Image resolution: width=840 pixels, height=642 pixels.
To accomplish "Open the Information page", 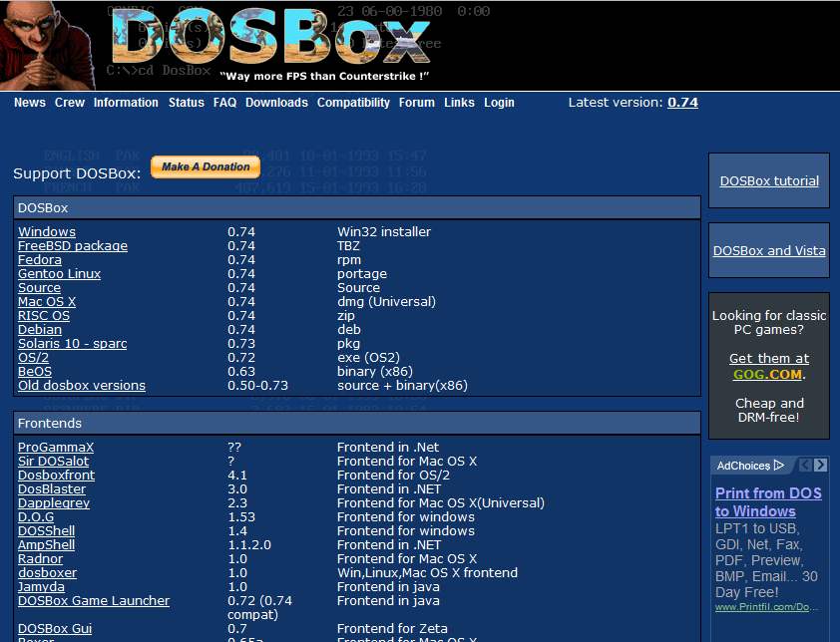I will pyautogui.click(x=126, y=103).
